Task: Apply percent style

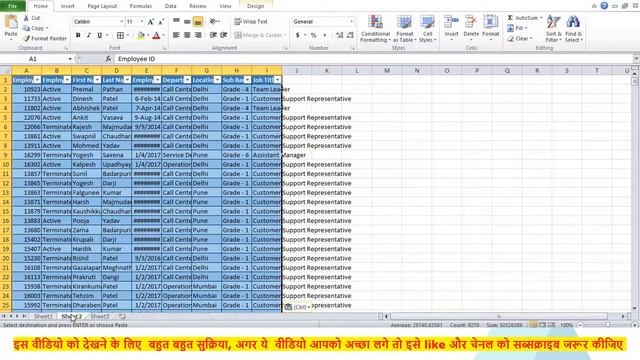Action: coord(313,36)
